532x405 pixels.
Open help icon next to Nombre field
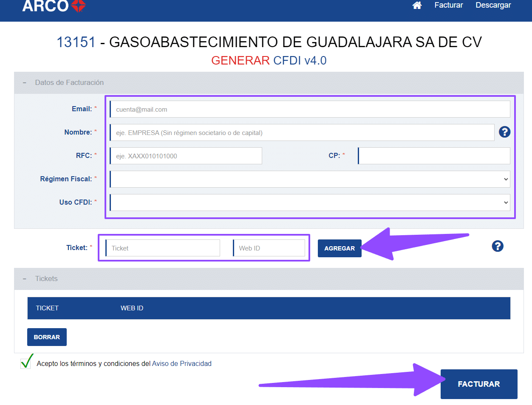504,132
